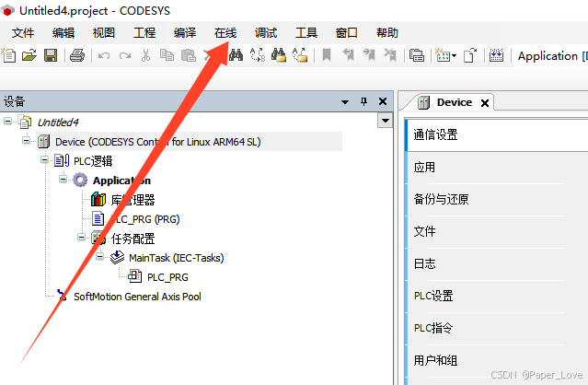Open the 工程 menu
The width and height of the screenshot is (588, 385).
[144, 33]
